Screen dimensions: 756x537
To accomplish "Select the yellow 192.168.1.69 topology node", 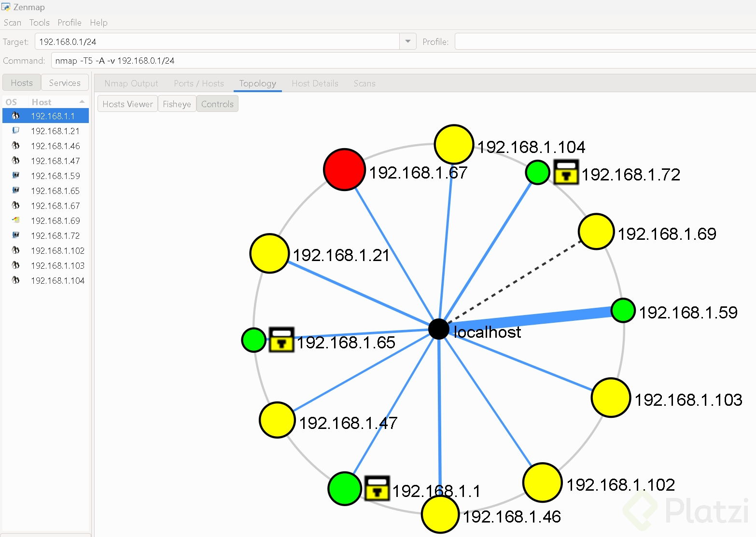I will 596,232.
